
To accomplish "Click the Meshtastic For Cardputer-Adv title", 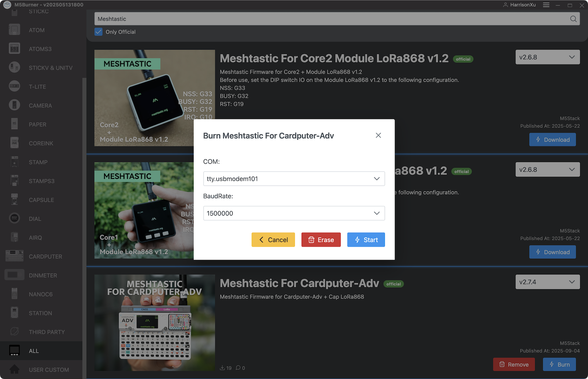I will coord(299,283).
